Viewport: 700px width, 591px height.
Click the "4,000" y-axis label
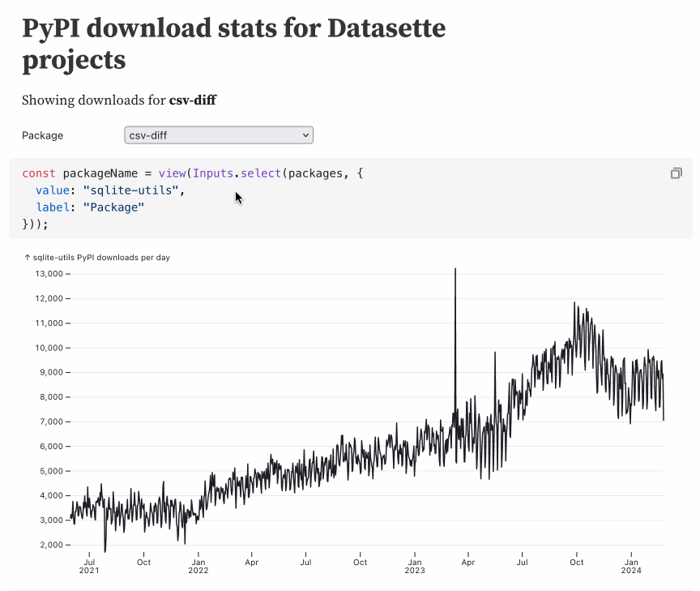click(52, 495)
